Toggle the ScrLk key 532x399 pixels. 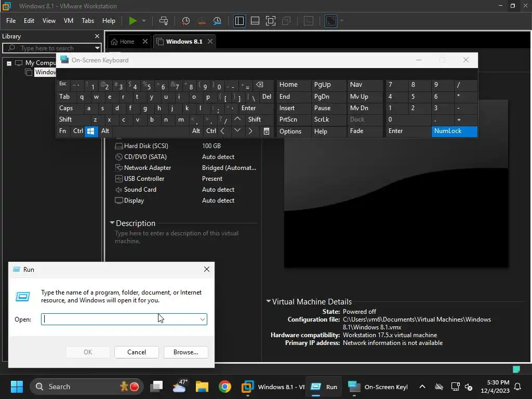(328, 119)
